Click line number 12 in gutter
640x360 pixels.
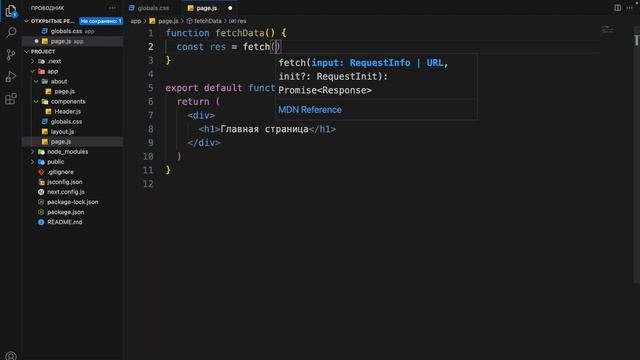coord(148,184)
